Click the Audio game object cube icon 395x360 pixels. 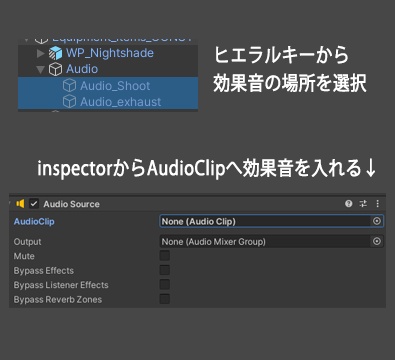(x=55, y=69)
